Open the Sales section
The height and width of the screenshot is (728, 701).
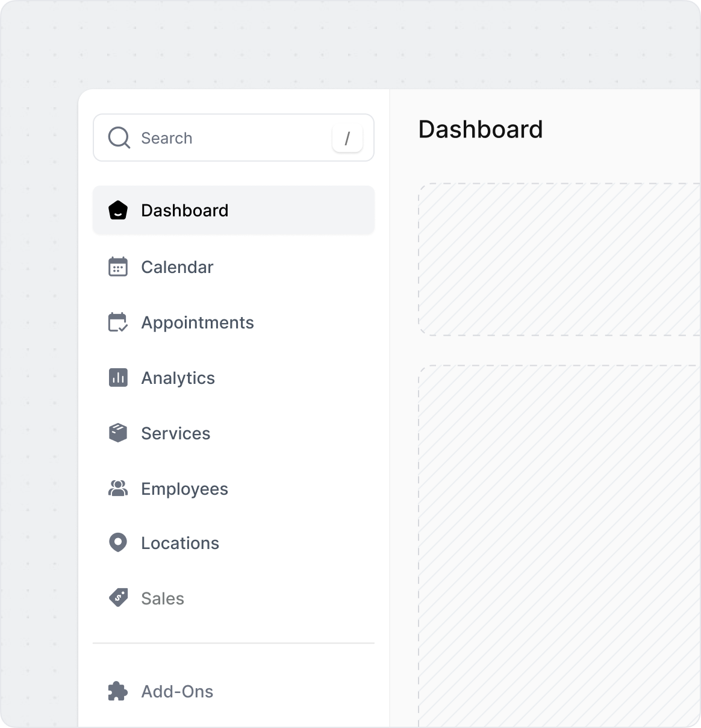pyautogui.click(x=162, y=598)
